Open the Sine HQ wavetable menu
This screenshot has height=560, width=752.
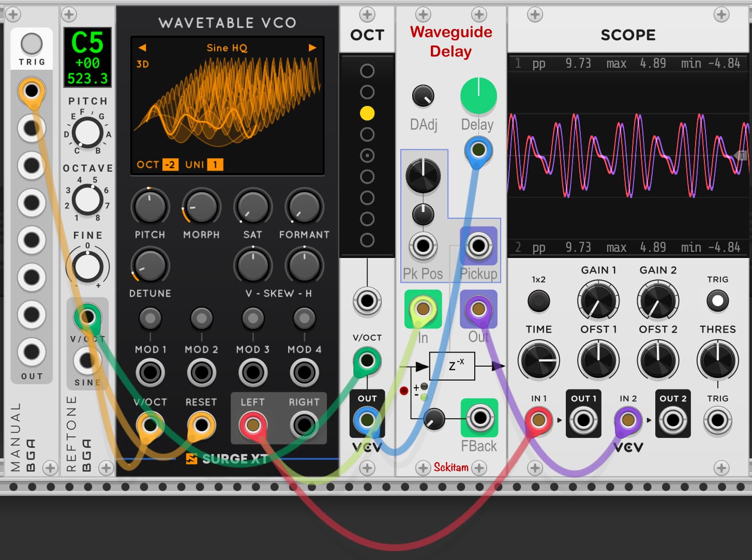point(227,48)
